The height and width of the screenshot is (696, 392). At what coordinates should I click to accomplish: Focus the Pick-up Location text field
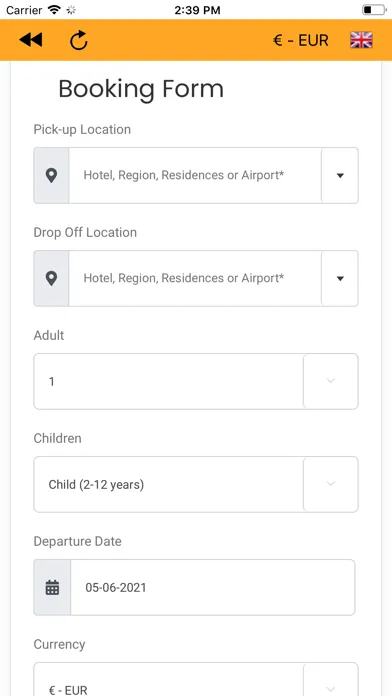coord(195,175)
